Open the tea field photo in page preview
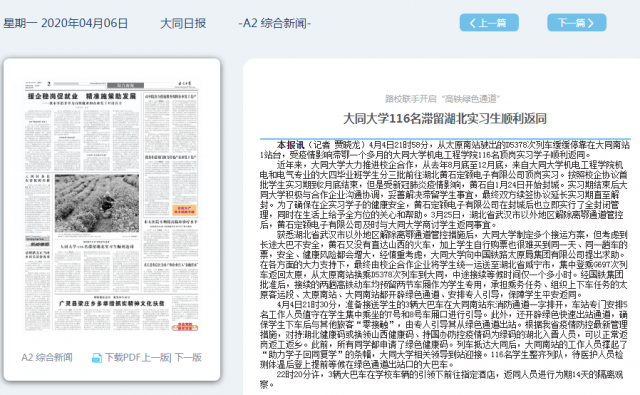 click(x=97, y=203)
